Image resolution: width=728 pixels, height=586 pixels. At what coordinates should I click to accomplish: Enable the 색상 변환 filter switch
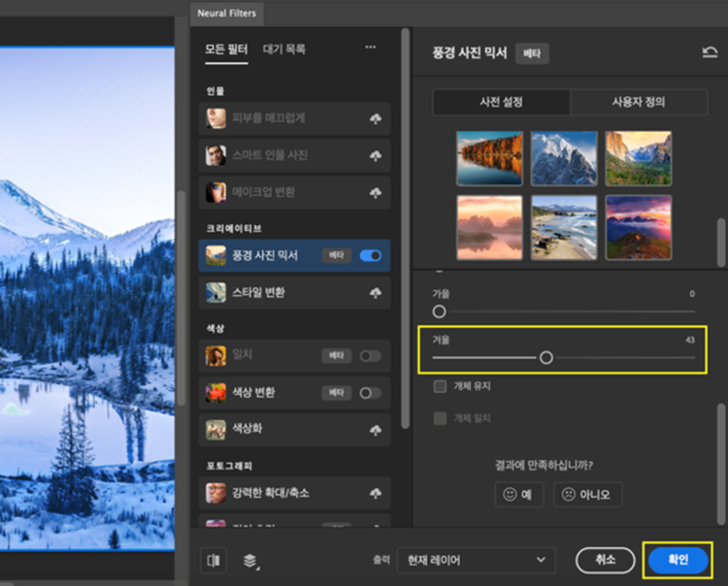pos(371,393)
